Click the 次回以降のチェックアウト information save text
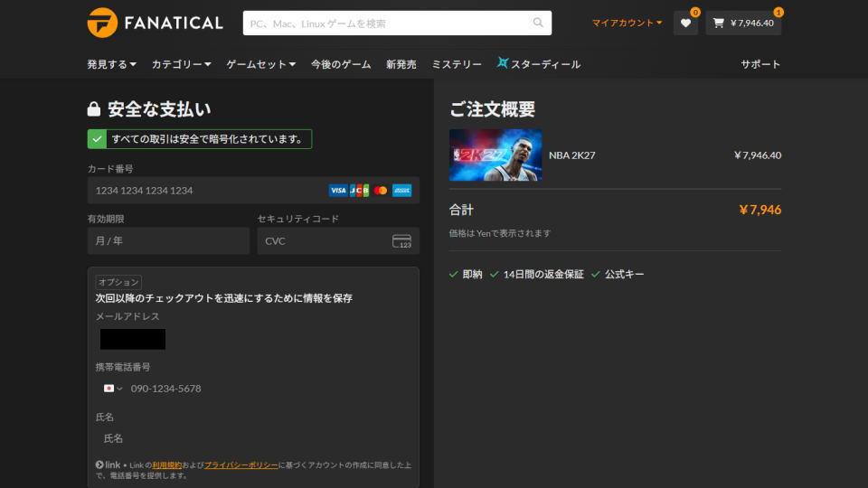The height and width of the screenshot is (488, 868). 223,298
